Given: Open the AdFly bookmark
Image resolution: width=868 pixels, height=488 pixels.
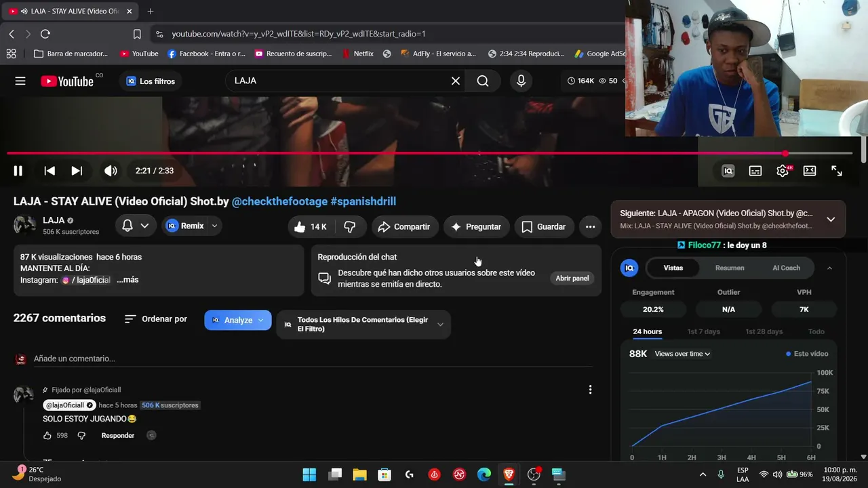Looking at the screenshot, I should click(439, 54).
